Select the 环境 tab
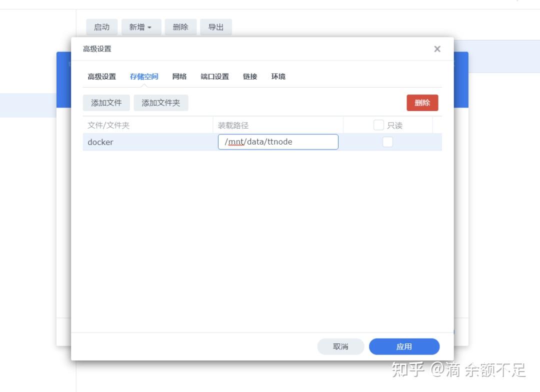540x392 pixels. coord(278,76)
